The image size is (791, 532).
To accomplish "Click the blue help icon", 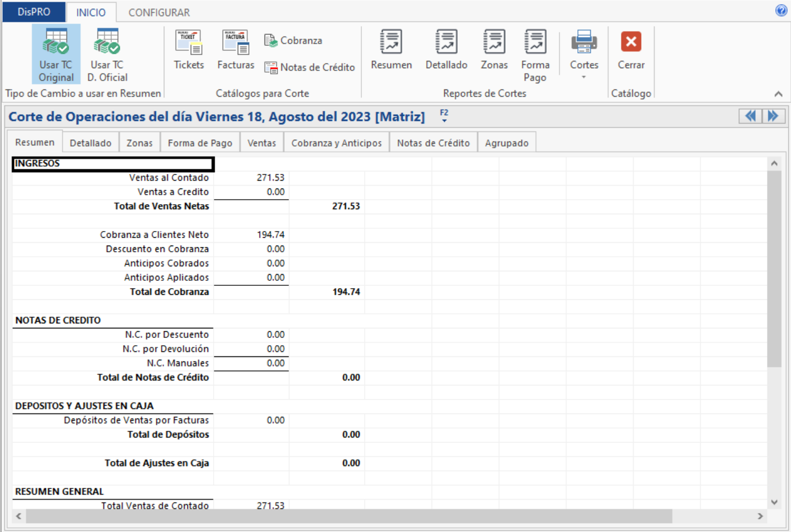I will pos(781,11).
